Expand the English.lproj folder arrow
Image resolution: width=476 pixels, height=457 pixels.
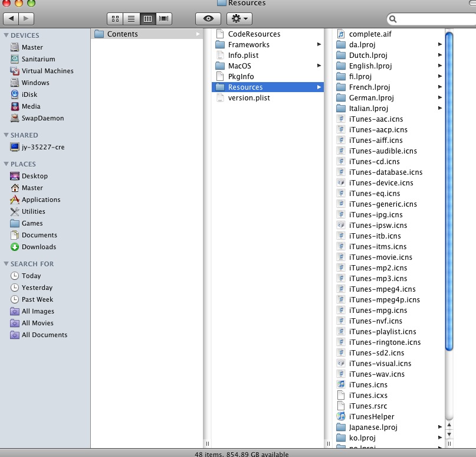click(440, 66)
